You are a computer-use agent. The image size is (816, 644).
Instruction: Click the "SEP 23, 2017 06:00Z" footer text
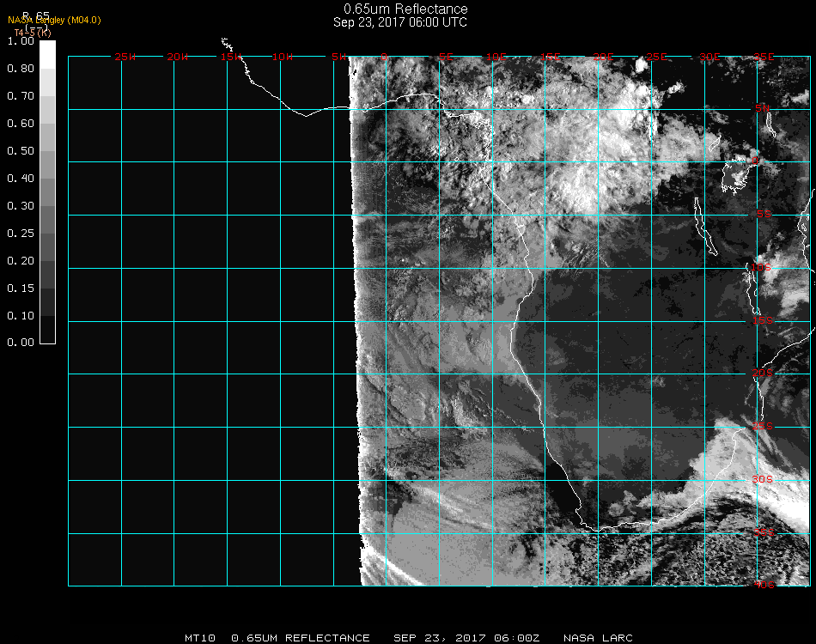pos(466,638)
